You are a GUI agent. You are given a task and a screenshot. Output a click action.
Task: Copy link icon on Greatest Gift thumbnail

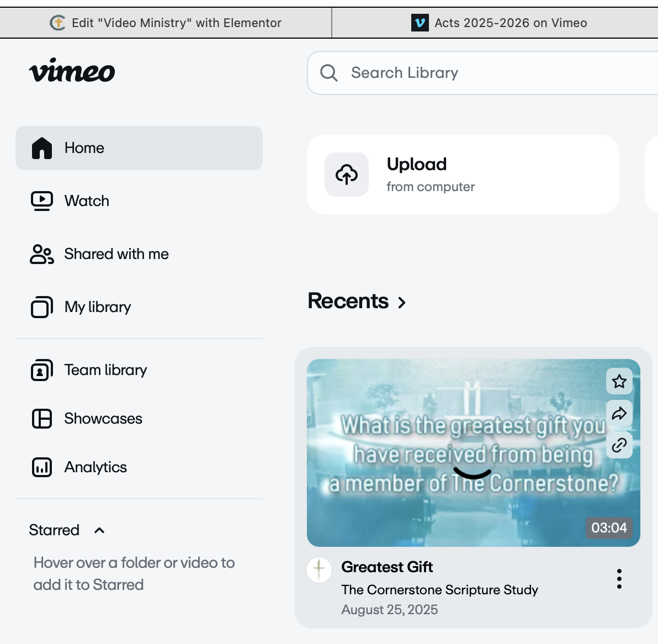click(619, 445)
